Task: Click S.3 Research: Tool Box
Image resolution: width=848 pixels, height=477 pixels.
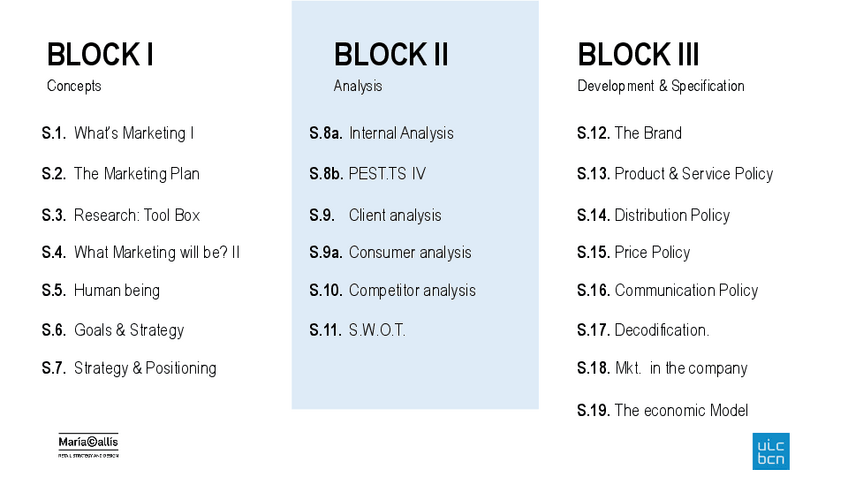Action: click(x=121, y=215)
